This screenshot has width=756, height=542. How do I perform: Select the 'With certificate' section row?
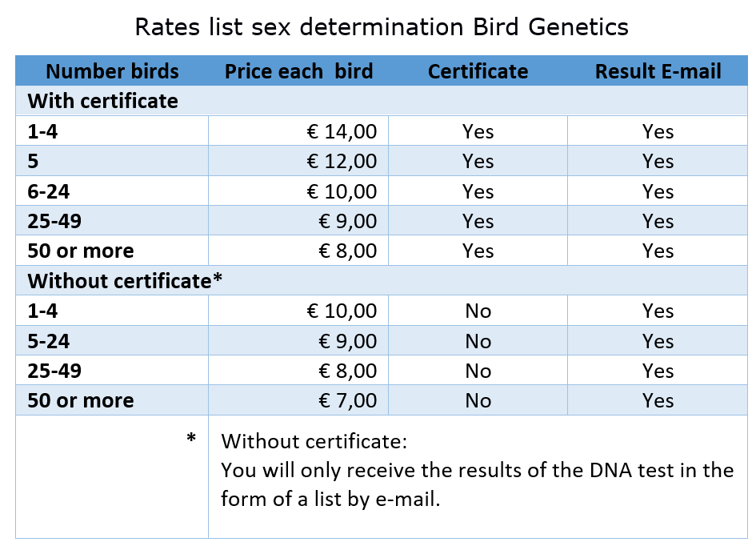point(382,101)
